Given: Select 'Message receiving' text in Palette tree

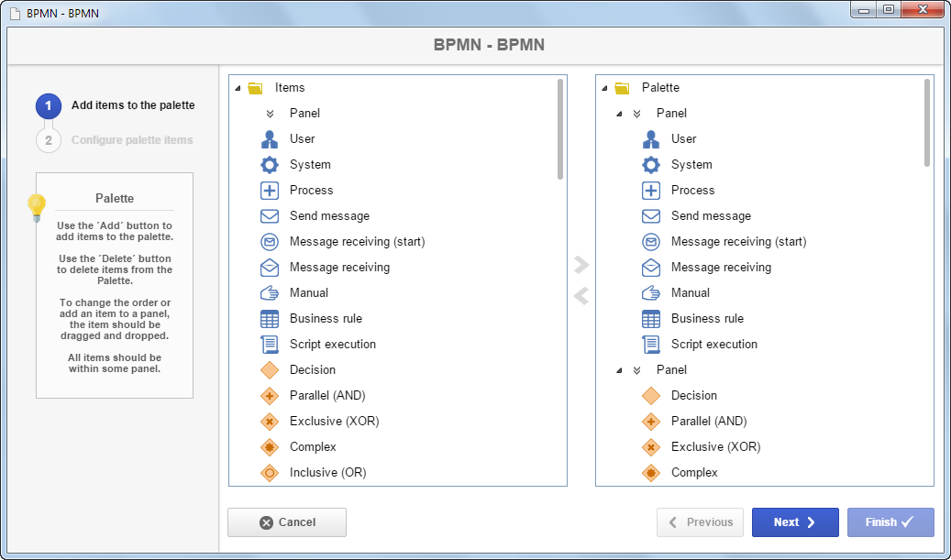Looking at the screenshot, I should [721, 268].
